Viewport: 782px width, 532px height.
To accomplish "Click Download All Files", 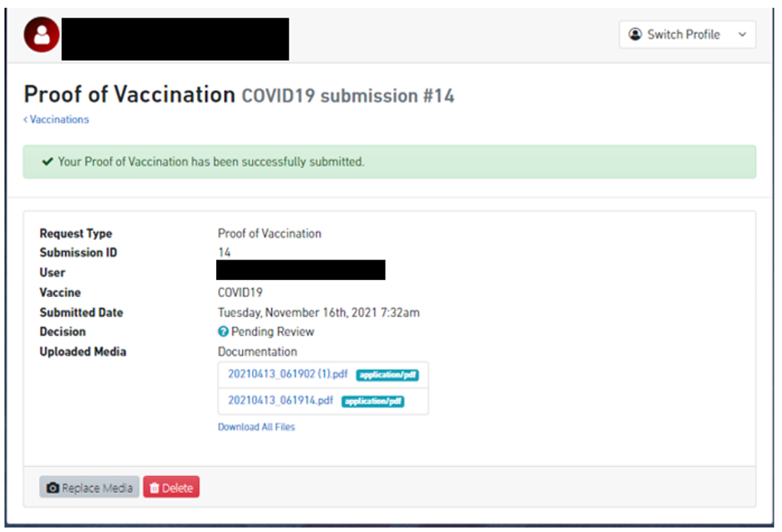I will [257, 427].
